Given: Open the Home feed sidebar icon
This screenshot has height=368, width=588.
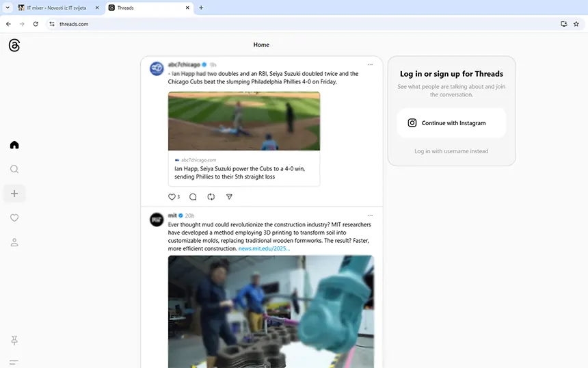Looking at the screenshot, I should click(x=14, y=145).
